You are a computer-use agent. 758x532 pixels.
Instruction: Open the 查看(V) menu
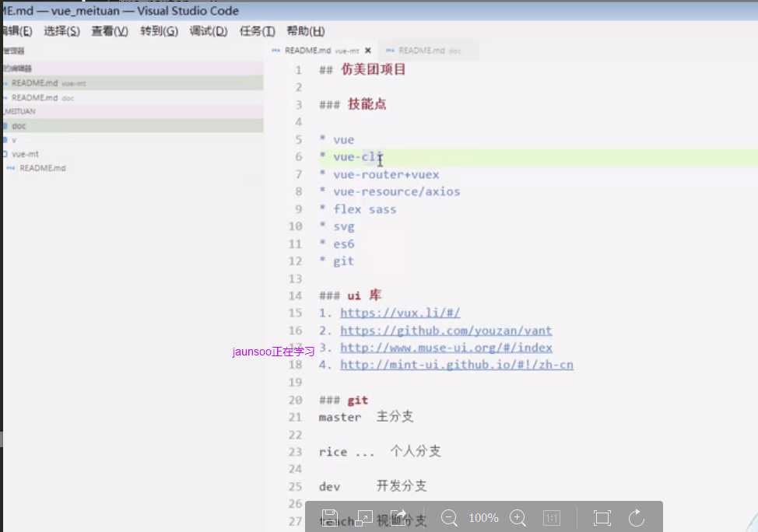coord(110,31)
